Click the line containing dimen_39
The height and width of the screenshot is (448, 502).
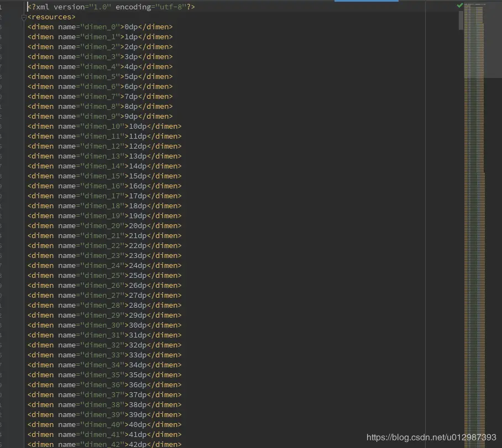104,414
